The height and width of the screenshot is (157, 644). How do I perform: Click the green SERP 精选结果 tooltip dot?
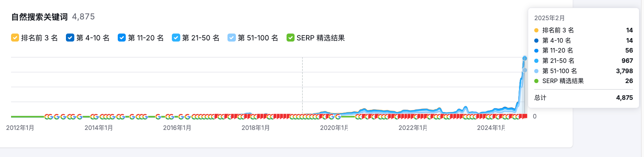click(537, 81)
